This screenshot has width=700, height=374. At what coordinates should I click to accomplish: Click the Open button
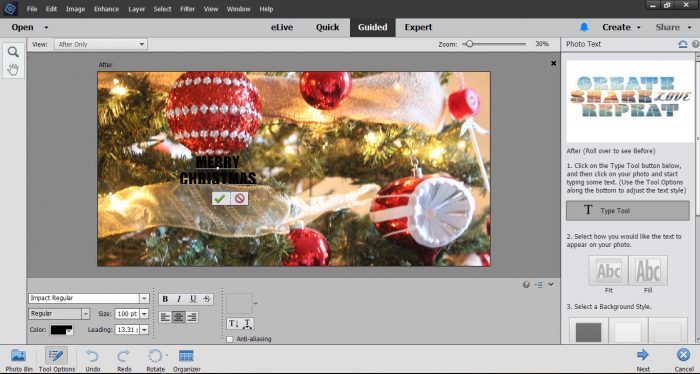click(x=23, y=27)
